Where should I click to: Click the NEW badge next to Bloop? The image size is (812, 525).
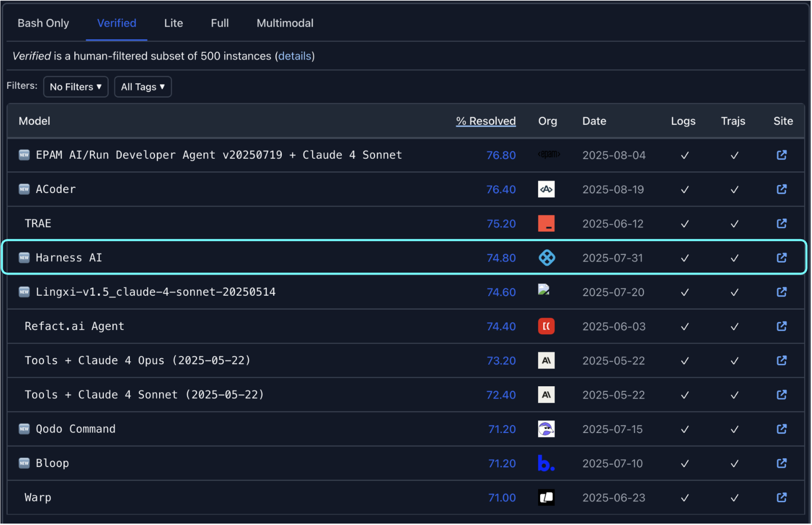24,463
